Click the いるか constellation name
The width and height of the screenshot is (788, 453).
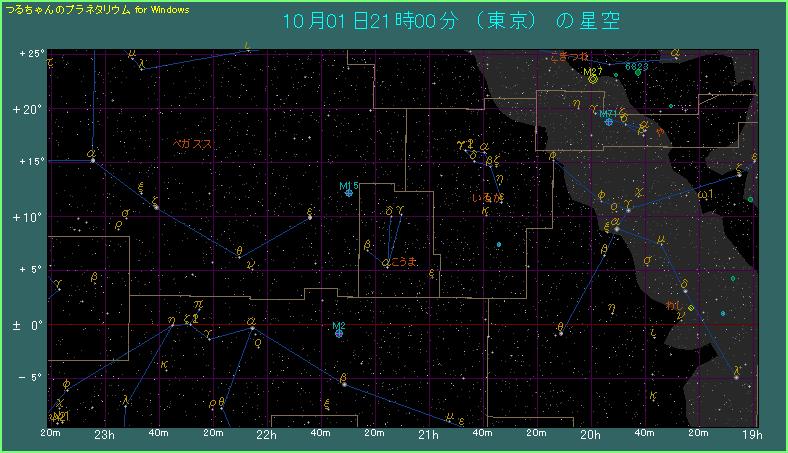click(487, 198)
